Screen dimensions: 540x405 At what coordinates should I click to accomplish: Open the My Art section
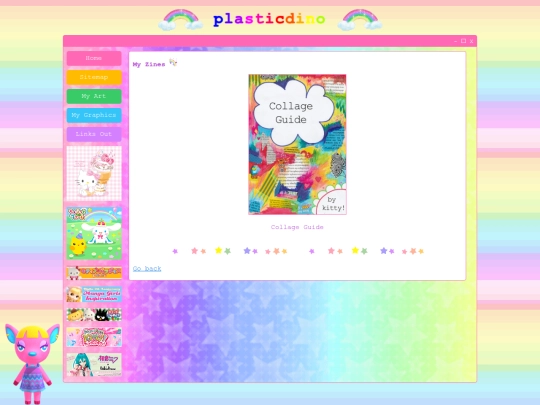coord(94,96)
